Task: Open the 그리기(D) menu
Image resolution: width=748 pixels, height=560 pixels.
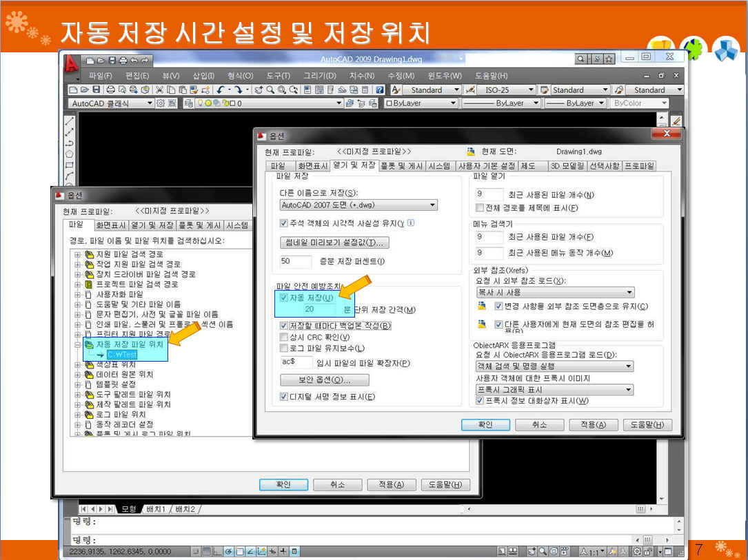Action: [320, 76]
